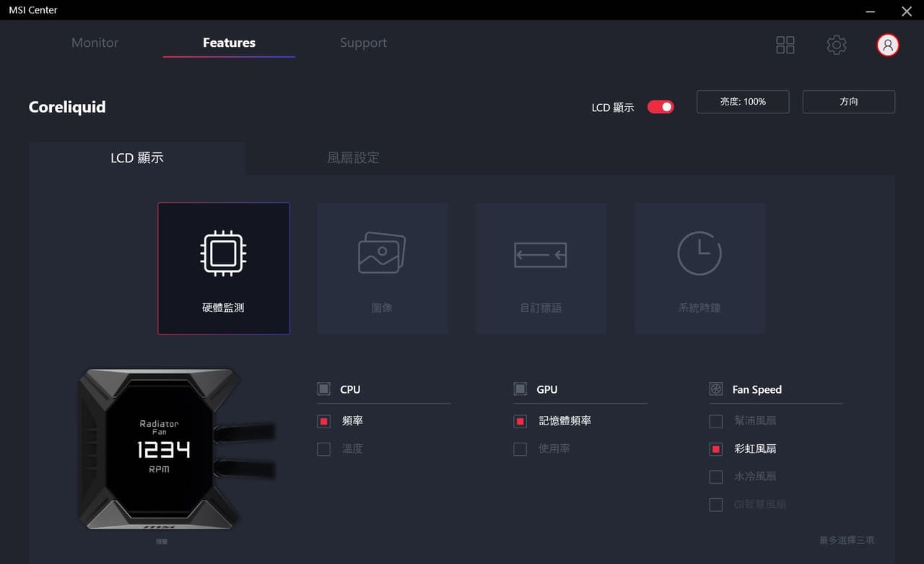Click the cooler LCD preview image
The image size is (924, 564).
(176, 449)
